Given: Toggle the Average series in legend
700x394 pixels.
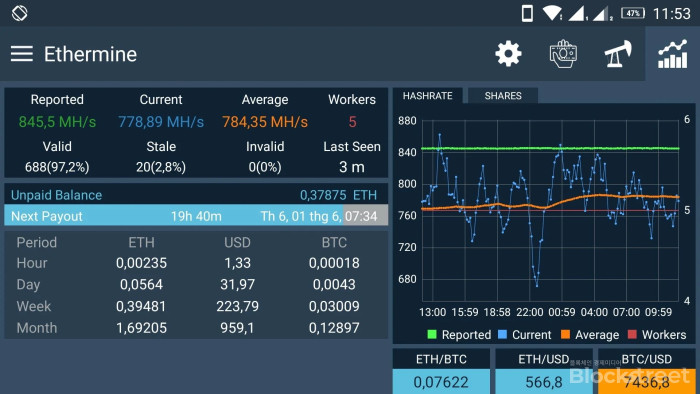Looking at the screenshot, I should (590, 335).
